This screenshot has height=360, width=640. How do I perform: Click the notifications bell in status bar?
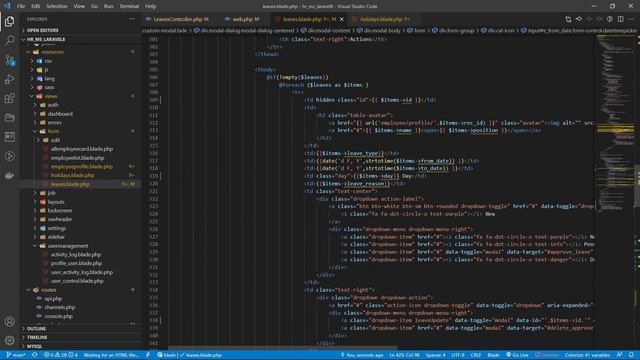point(631,355)
